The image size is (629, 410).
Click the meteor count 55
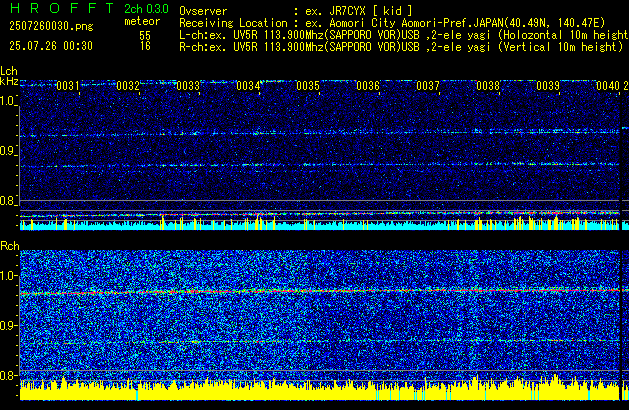click(145, 35)
